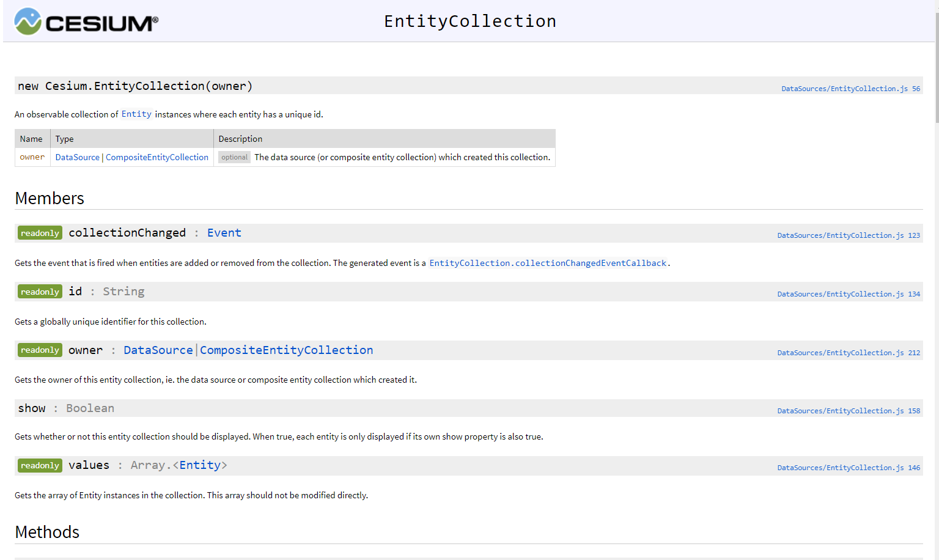Image resolution: width=939 pixels, height=560 pixels.
Task: Open CompositeEntityCollection link in parameter table
Action: pyautogui.click(x=157, y=157)
